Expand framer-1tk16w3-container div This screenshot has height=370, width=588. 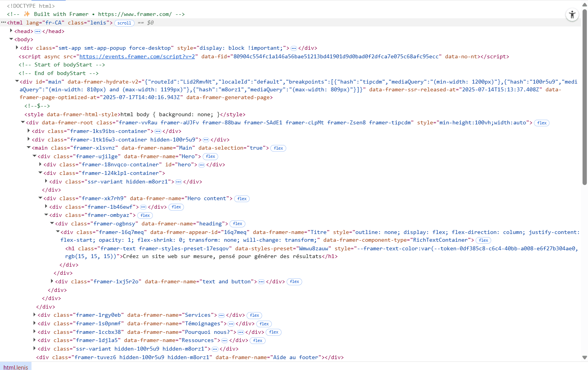[x=29, y=139]
